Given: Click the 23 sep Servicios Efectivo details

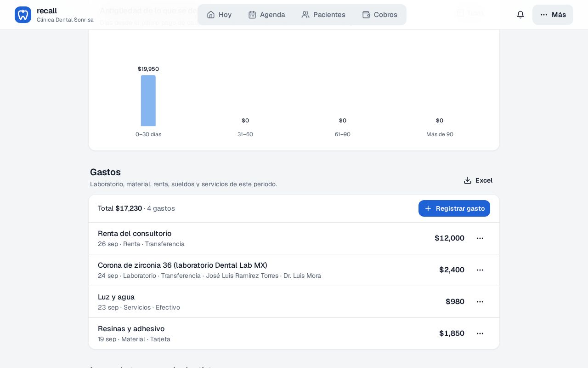Looking at the screenshot, I should (x=139, y=307).
